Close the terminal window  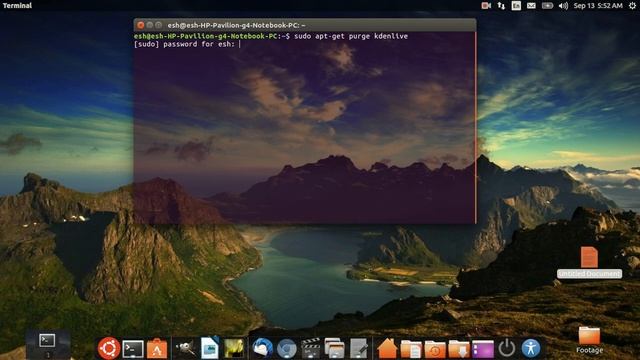141,25
